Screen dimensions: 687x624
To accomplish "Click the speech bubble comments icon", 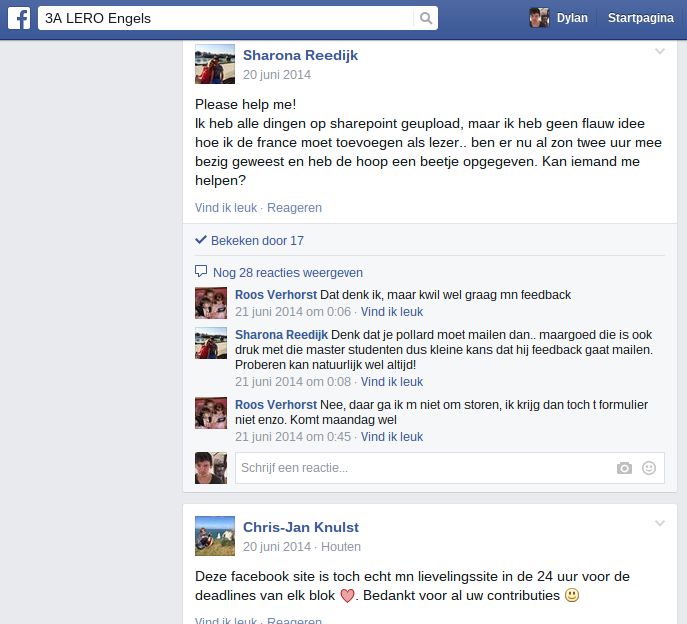I will click(x=201, y=271).
